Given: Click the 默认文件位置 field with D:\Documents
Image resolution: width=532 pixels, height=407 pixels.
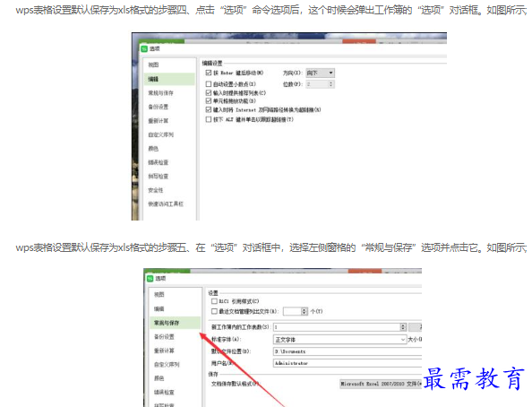Looking at the screenshot, I should 348,351.
